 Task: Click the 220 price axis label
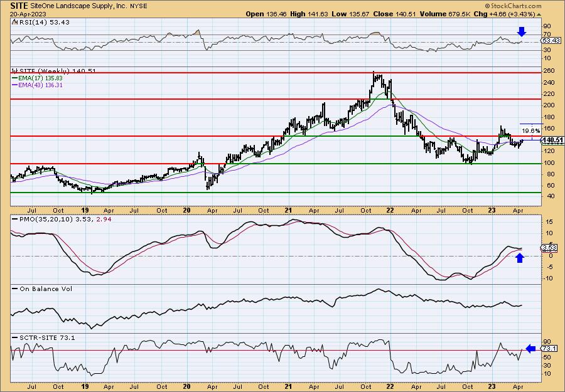pos(549,94)
